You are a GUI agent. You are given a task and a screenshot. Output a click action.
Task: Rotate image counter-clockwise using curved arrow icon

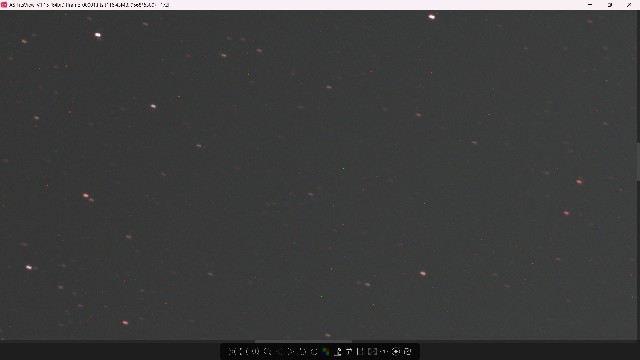(303, 351)
